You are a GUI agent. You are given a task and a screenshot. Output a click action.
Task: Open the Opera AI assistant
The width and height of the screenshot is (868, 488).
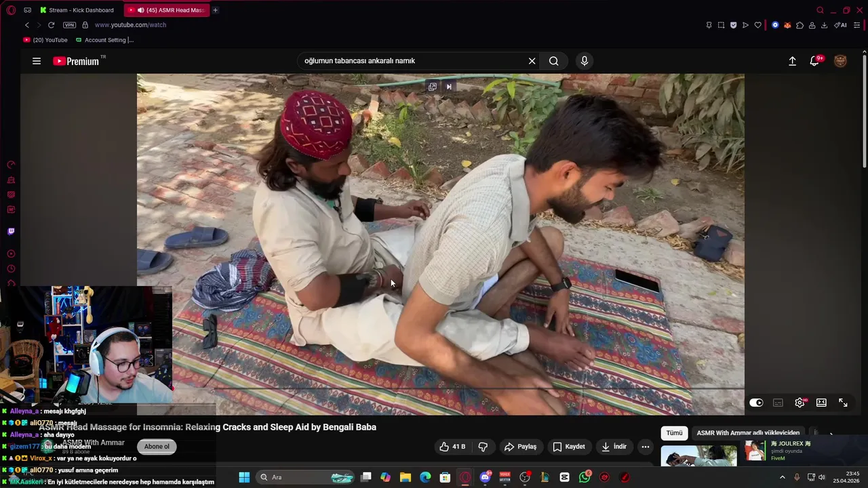click(840, 25)
